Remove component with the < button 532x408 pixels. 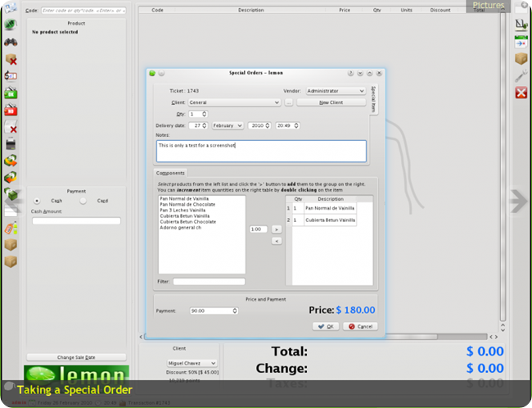click(x=277, y=241)
